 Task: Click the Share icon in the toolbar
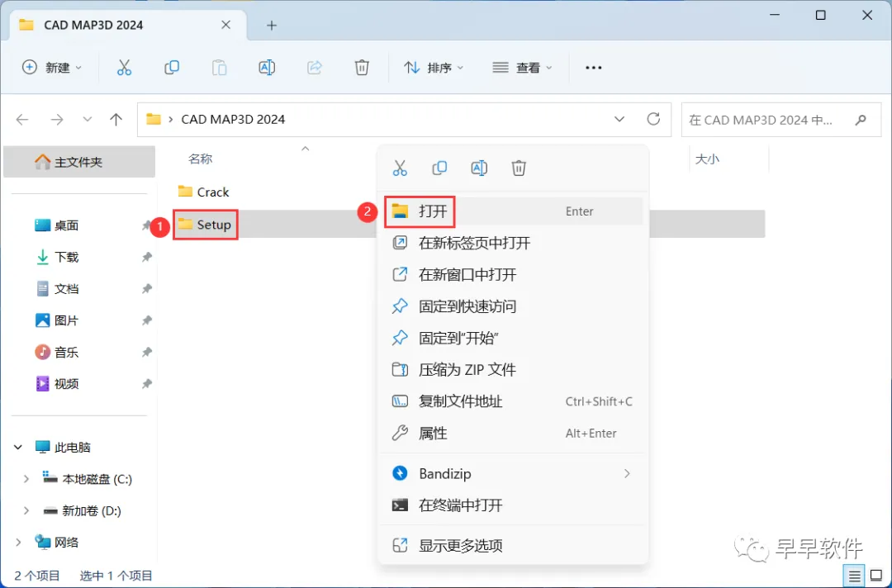pos(315,68)
